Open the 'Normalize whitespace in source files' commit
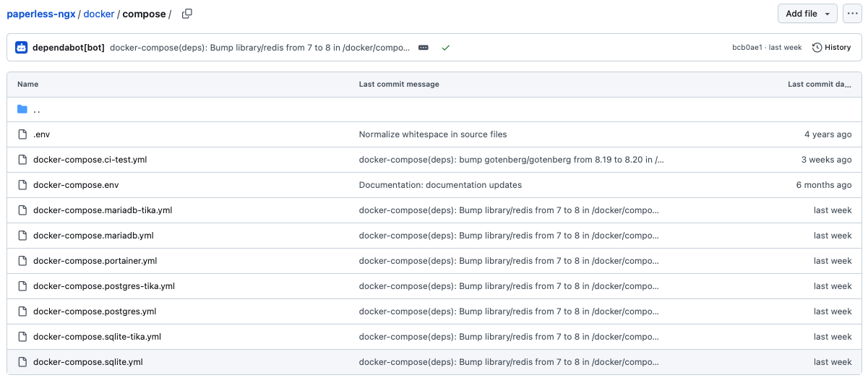868x383 pixels. point(433,134)
